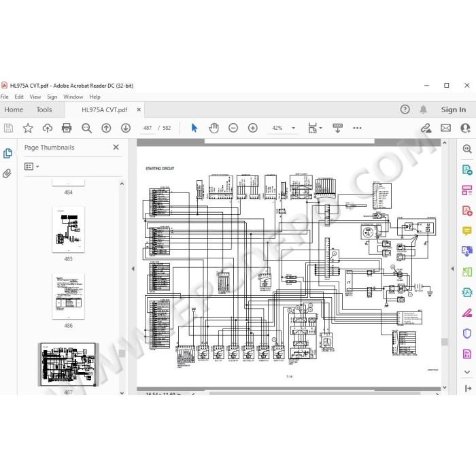Collapse the left navigation pane

click(x=133, y=269)
